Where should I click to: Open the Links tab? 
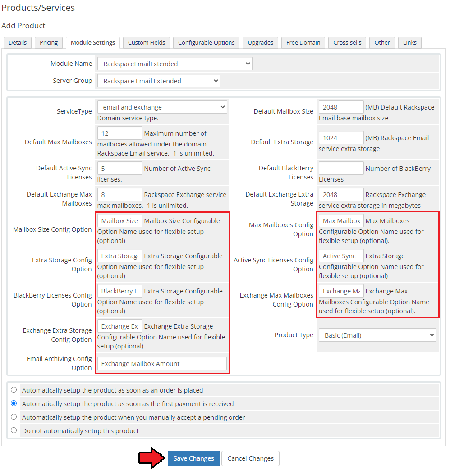coord(410,42)
